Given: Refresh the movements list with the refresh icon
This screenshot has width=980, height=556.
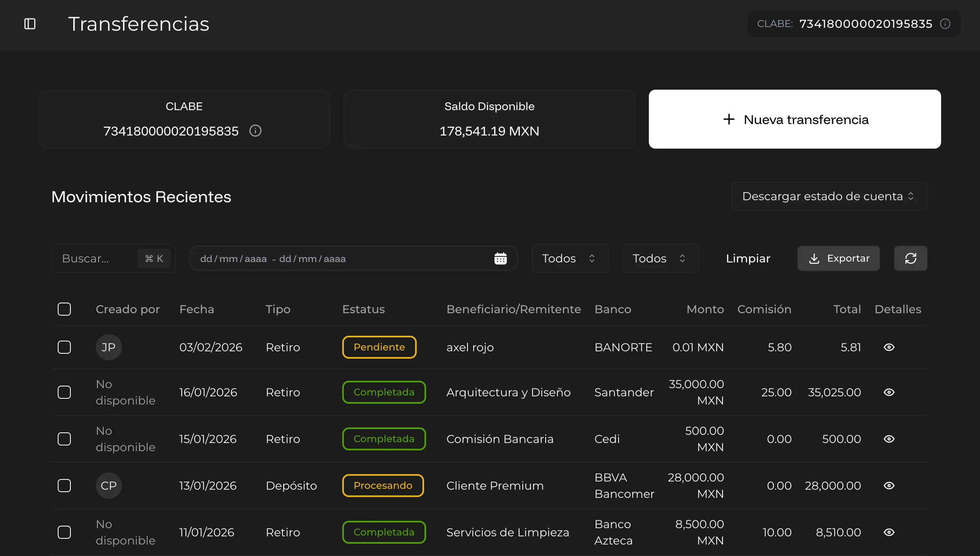Looking at the screenshot, I should coord(910,258).
